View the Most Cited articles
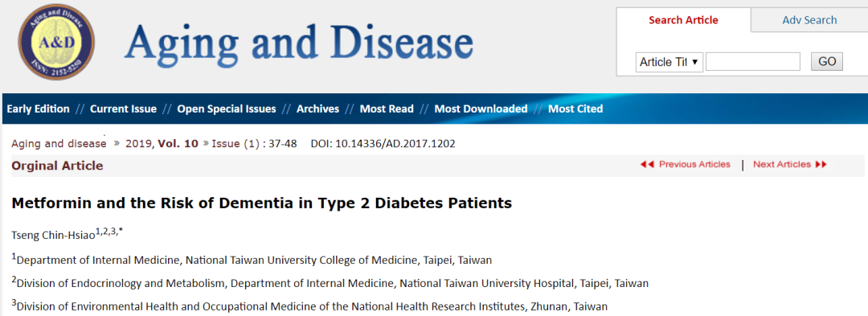 575,109
